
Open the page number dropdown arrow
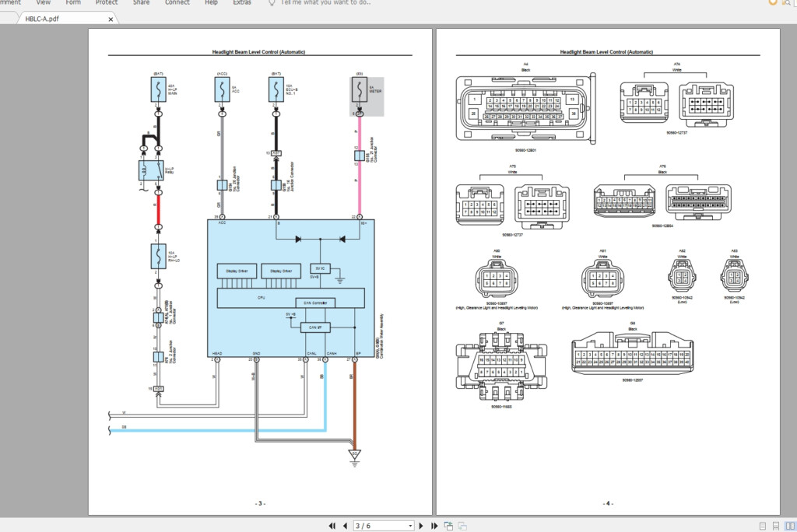(410, 526)
